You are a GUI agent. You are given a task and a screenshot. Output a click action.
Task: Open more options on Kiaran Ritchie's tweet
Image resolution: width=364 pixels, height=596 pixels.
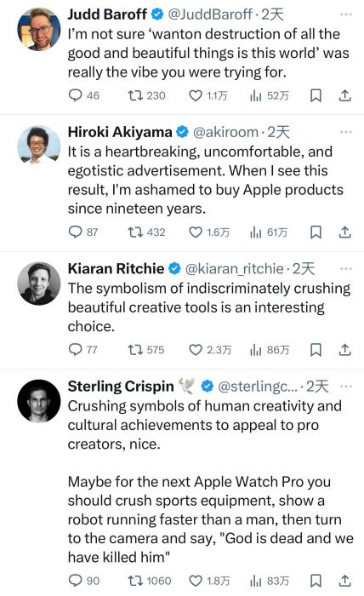click(346, 269)
